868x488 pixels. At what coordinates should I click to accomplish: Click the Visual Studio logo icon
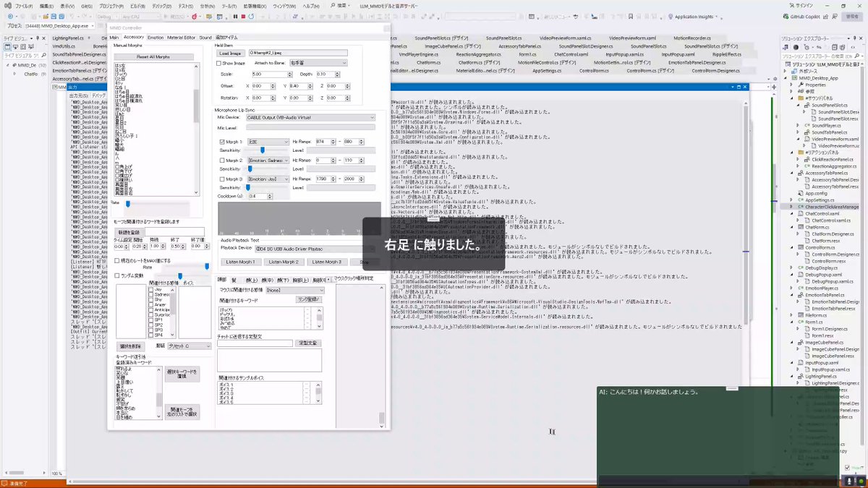7,5
